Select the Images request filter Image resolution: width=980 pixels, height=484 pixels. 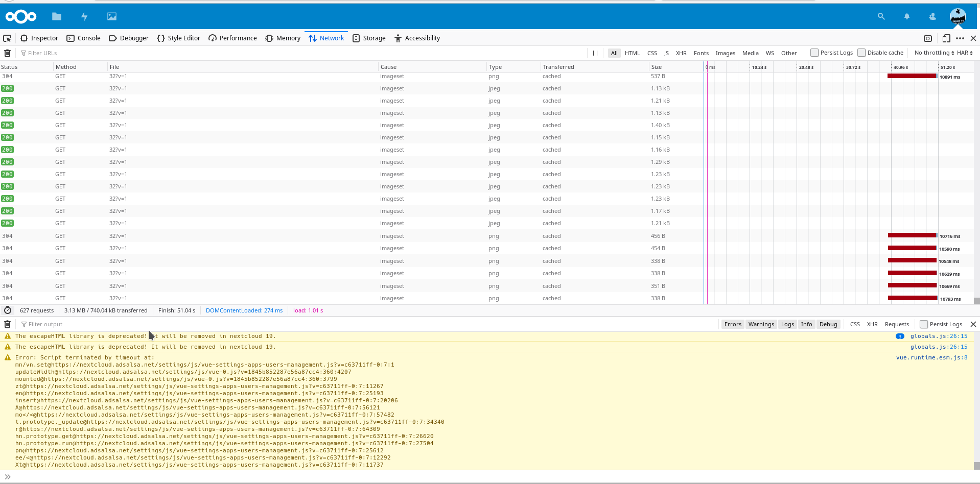725,53
